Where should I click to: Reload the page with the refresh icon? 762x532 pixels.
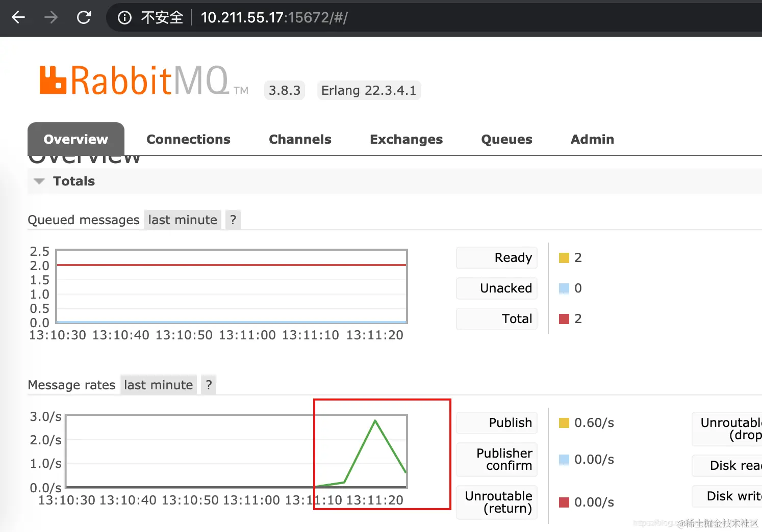click(84, 17)
